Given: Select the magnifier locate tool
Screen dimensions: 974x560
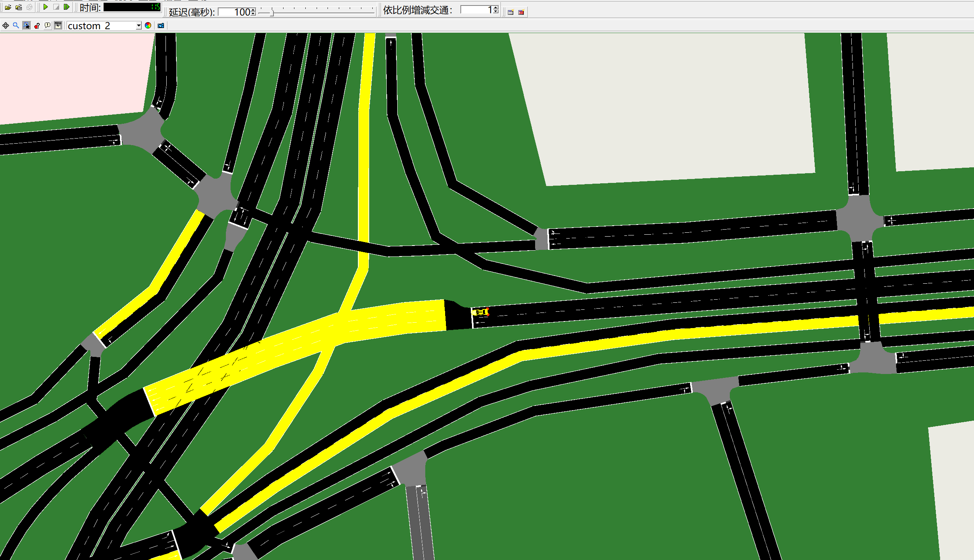Looking at the screenshot, I should tap(16, 26).
